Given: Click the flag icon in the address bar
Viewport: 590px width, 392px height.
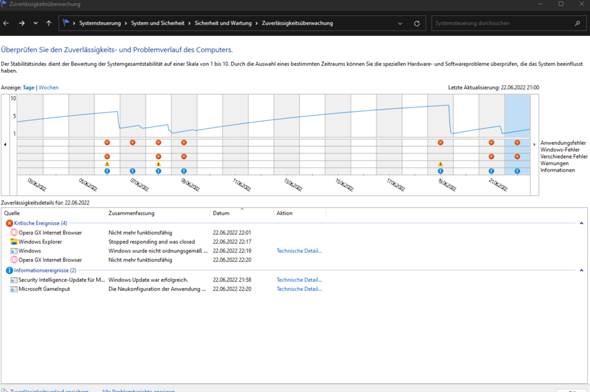Looking at the screenshot, I should (x=66, y=23).
